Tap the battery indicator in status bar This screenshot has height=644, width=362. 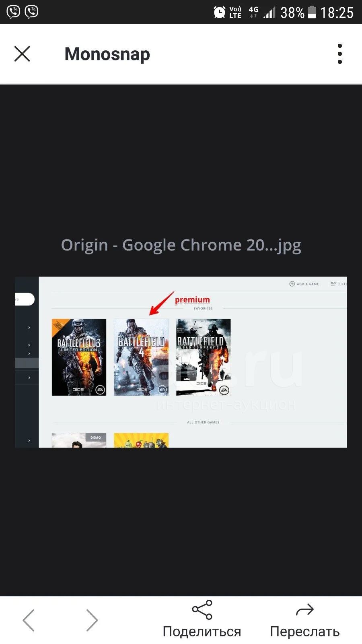[312, 12]
